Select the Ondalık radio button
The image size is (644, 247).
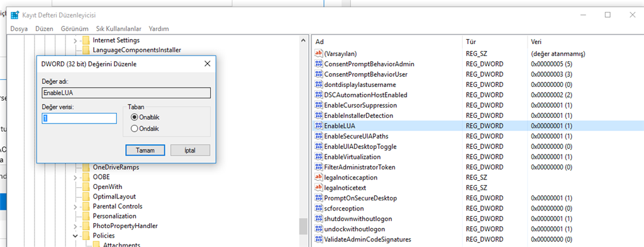pos(134,129)
